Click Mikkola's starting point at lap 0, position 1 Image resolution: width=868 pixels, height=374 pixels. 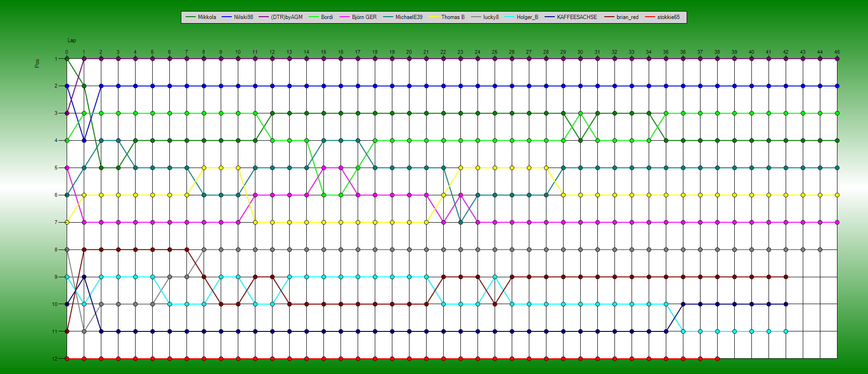[67, 59]
